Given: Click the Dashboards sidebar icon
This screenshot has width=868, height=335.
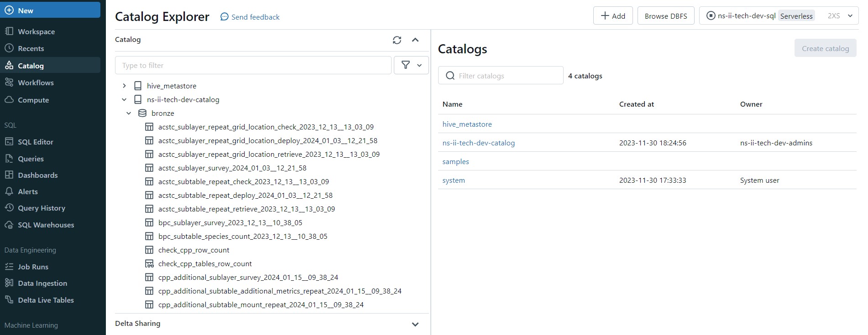Looking at the screenshot, I should coord(9,175).
